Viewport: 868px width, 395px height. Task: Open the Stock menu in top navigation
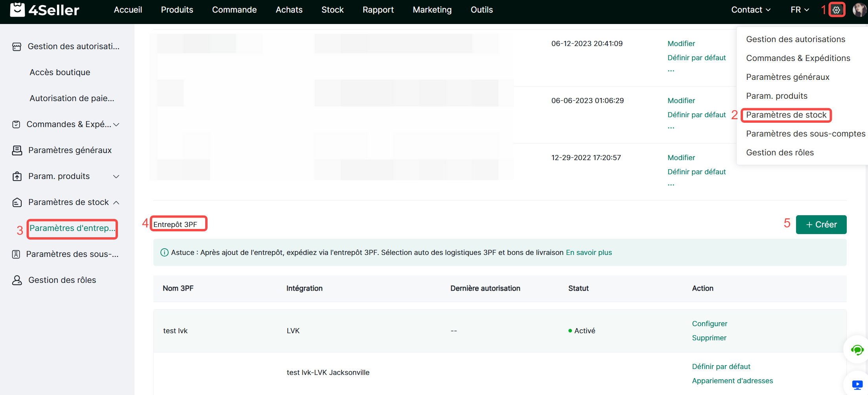[x=332, y=10]
